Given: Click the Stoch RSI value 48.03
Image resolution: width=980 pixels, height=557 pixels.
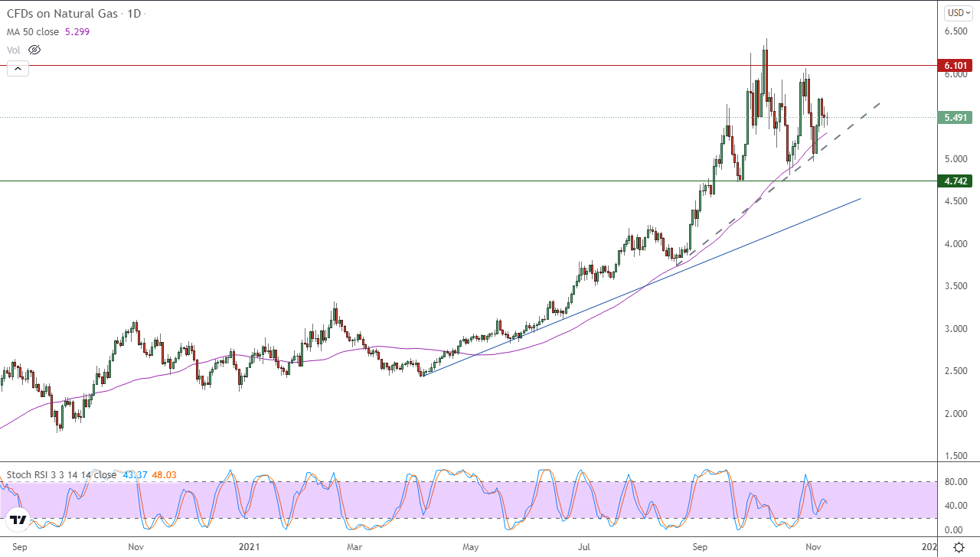Looking at the screenshot, I should [x=164, y=474].
